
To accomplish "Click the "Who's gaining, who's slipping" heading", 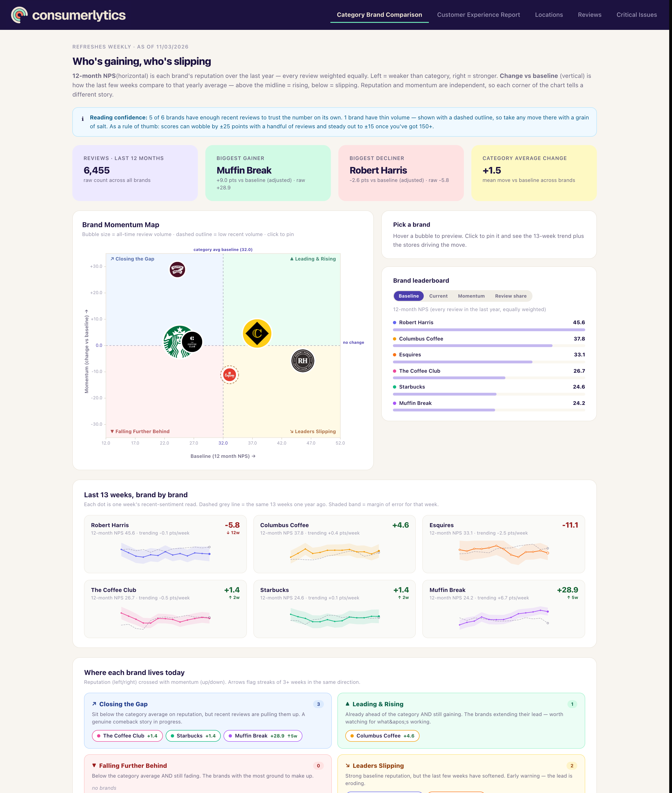I will click(142, 61).
